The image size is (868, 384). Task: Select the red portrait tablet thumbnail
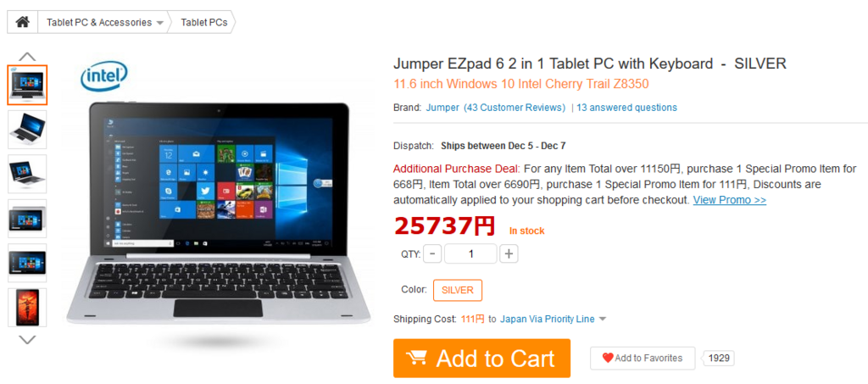coord(27,307)
